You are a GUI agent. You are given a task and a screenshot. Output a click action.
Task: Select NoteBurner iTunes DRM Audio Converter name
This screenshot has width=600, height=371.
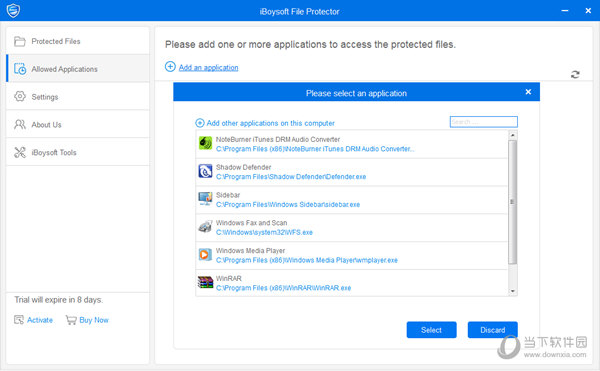point(278,139)
